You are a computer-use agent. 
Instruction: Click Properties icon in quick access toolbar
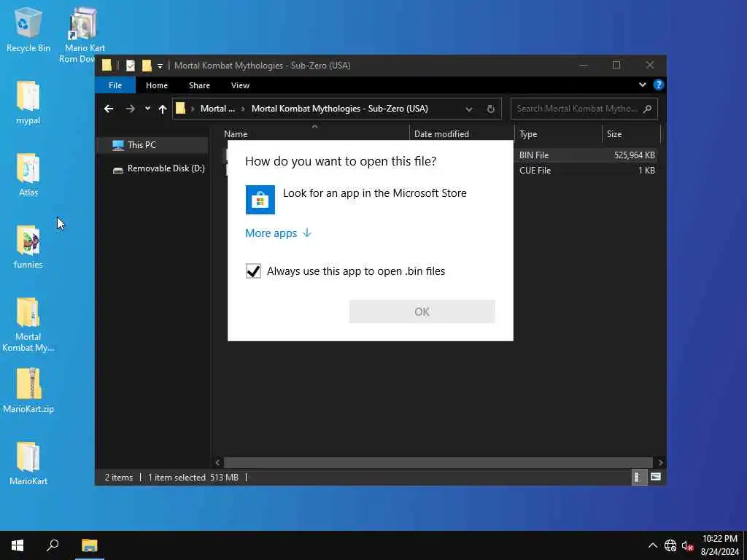pyautogui.click(x=130, y=65)
